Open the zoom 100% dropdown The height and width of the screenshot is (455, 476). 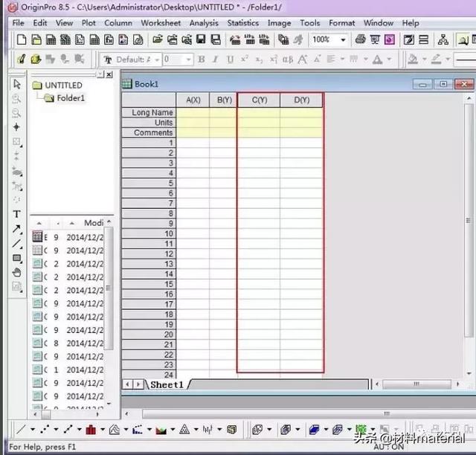coord(343,39)
